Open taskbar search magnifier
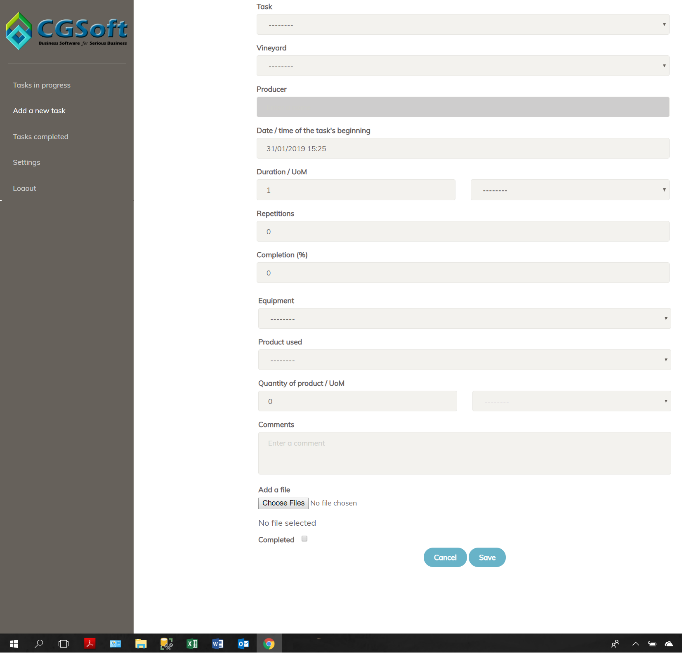The width and height of the screenshot is (682, 655). pyautogui.click(x=39, y=644)
